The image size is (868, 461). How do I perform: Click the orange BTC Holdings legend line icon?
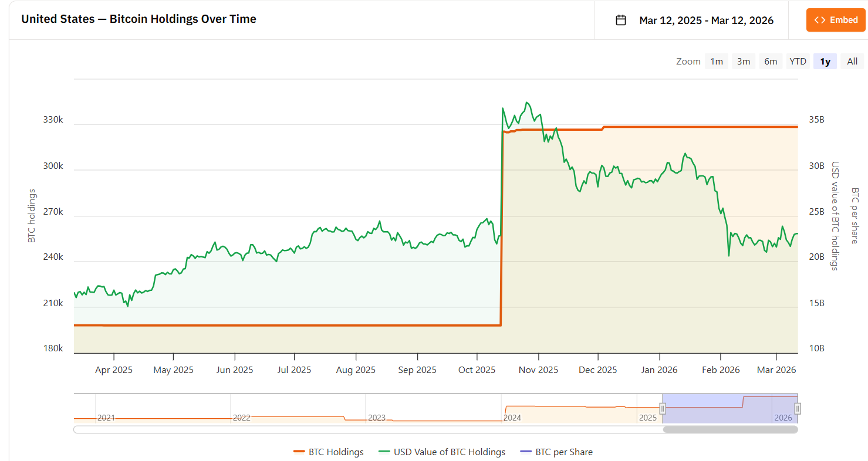299,452
